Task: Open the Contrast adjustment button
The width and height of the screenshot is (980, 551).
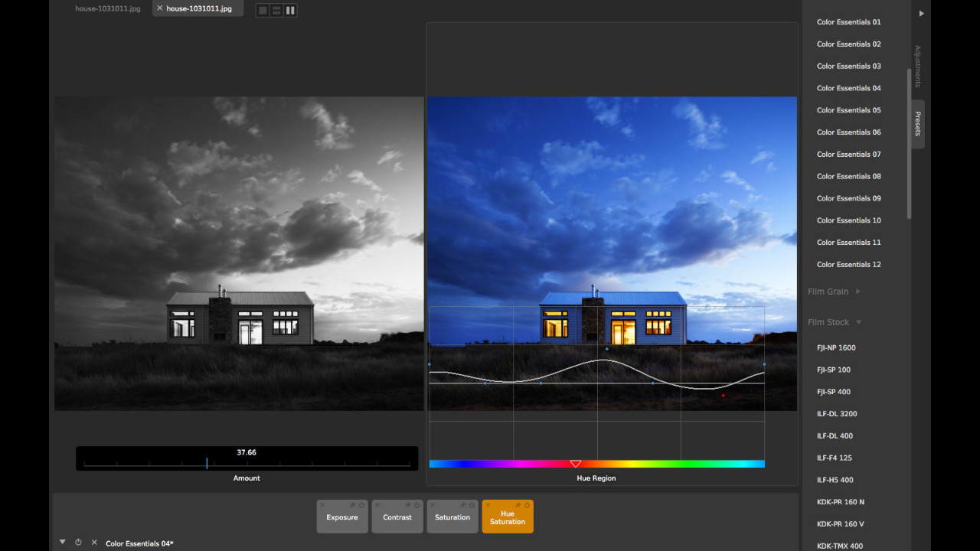Action: [x=397, y=517]
